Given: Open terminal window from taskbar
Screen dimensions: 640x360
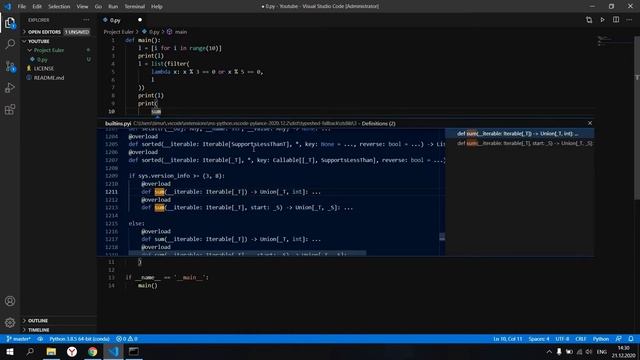Looking at the screenshot, I should (134, 351).
